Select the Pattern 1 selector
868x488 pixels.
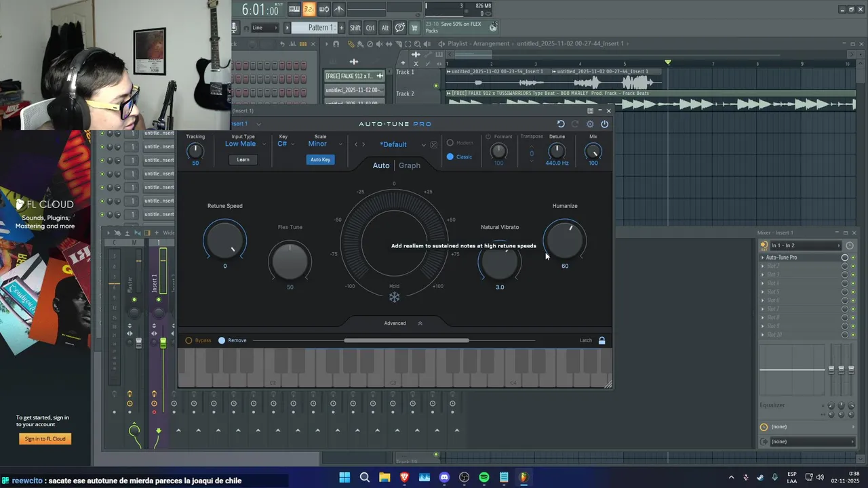(x=314, y=28)
